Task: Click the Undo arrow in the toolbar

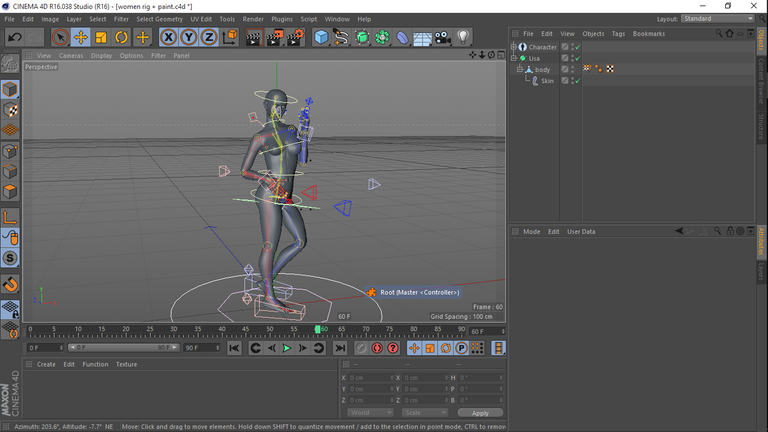Action: coord(15,37)
